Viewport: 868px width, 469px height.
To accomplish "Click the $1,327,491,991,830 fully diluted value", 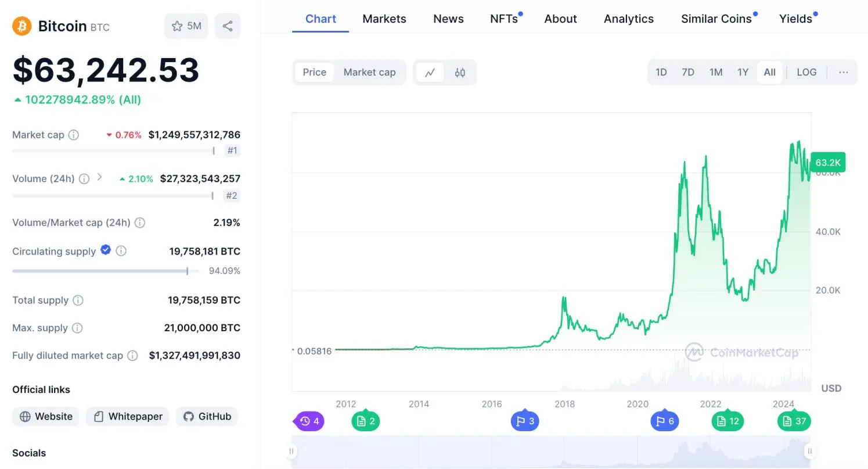I will 195,356.
